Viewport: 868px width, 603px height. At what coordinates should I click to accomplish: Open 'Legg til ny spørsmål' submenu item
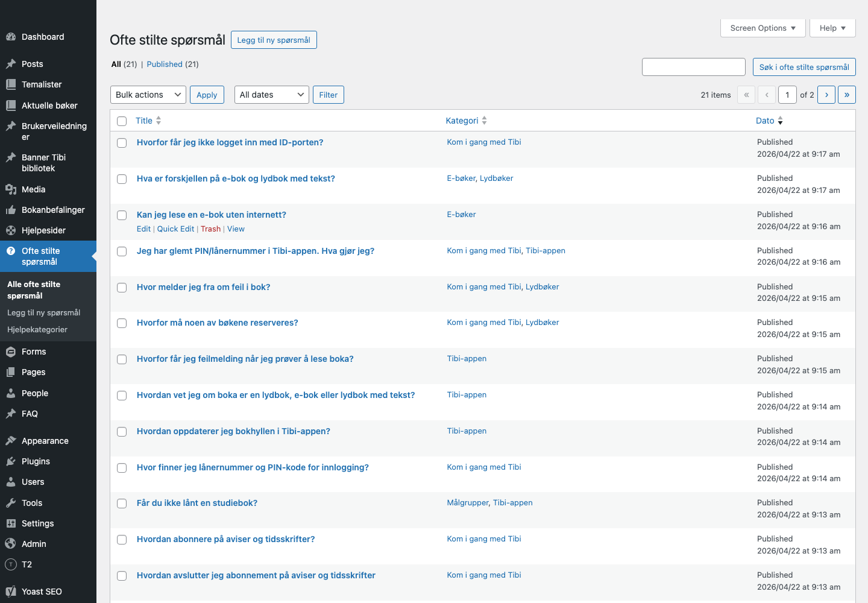click(x=44, y=312)
